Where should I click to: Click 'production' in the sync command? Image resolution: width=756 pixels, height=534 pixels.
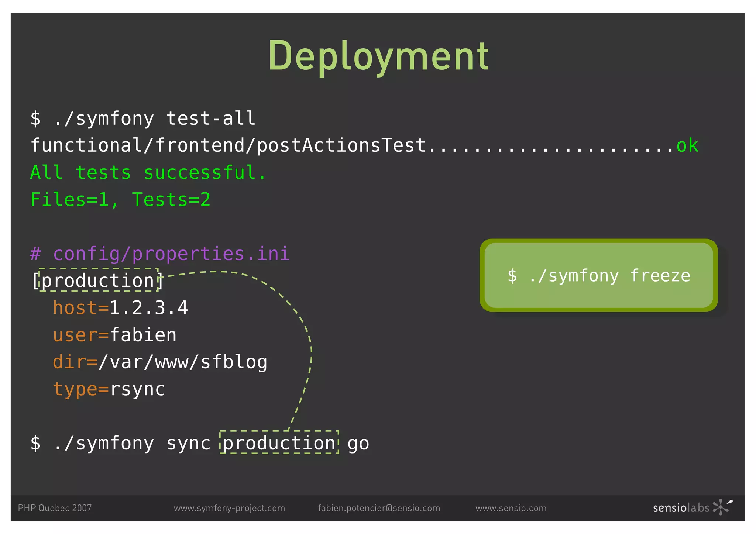(279, 443)
